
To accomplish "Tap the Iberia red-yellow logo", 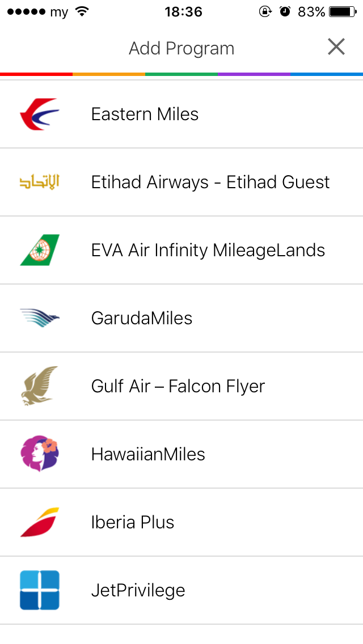I will click(x=39, y=522).
